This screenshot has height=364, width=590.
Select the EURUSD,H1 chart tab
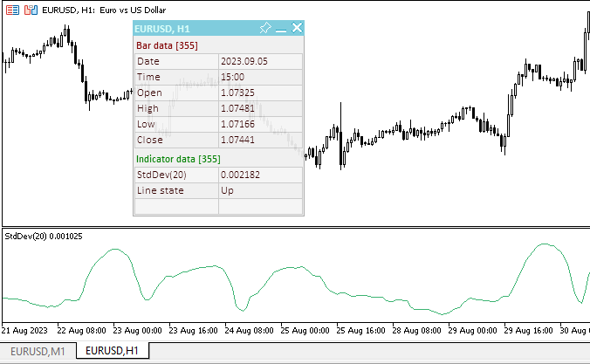tap(112, 350)
